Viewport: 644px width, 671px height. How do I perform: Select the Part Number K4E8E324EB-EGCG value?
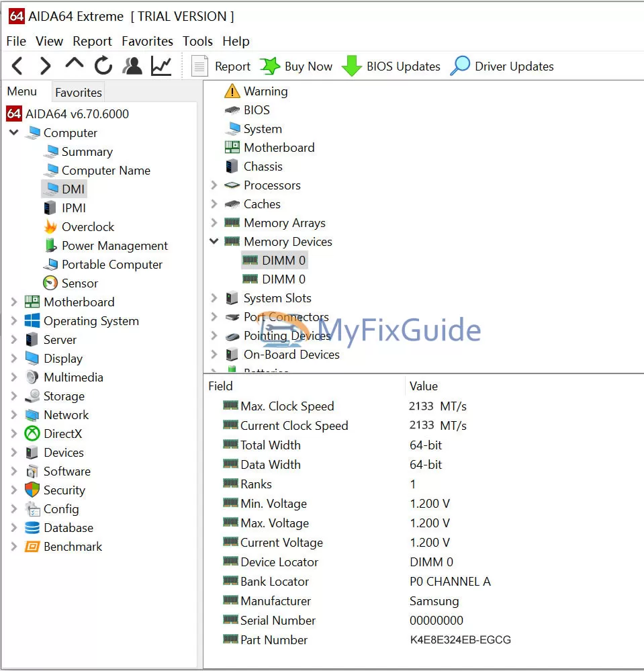[461, 639]
